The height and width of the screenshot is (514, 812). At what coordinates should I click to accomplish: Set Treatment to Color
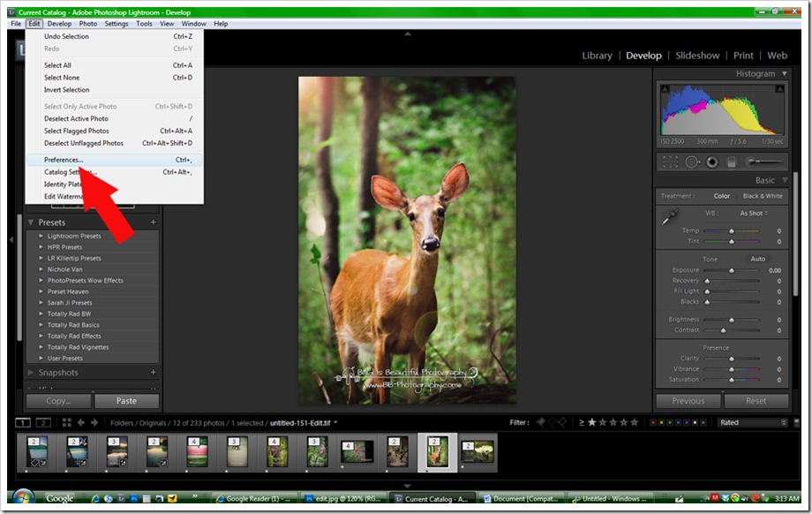[x=721, y=196]
